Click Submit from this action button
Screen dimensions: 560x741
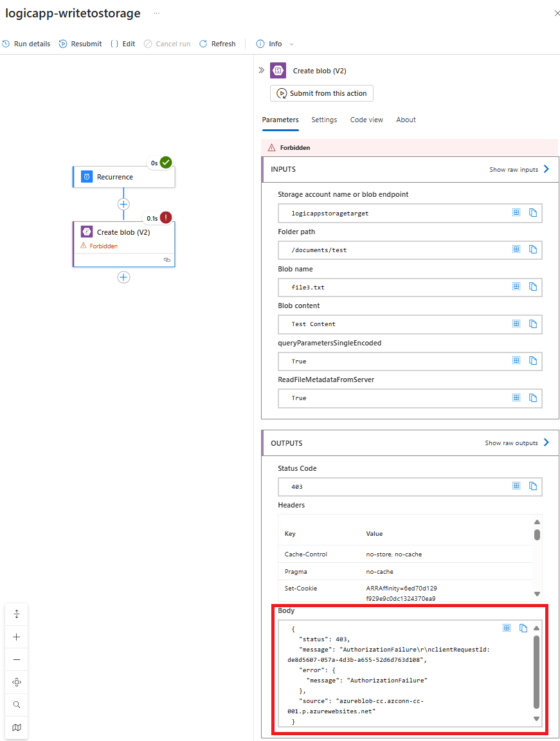321,93
